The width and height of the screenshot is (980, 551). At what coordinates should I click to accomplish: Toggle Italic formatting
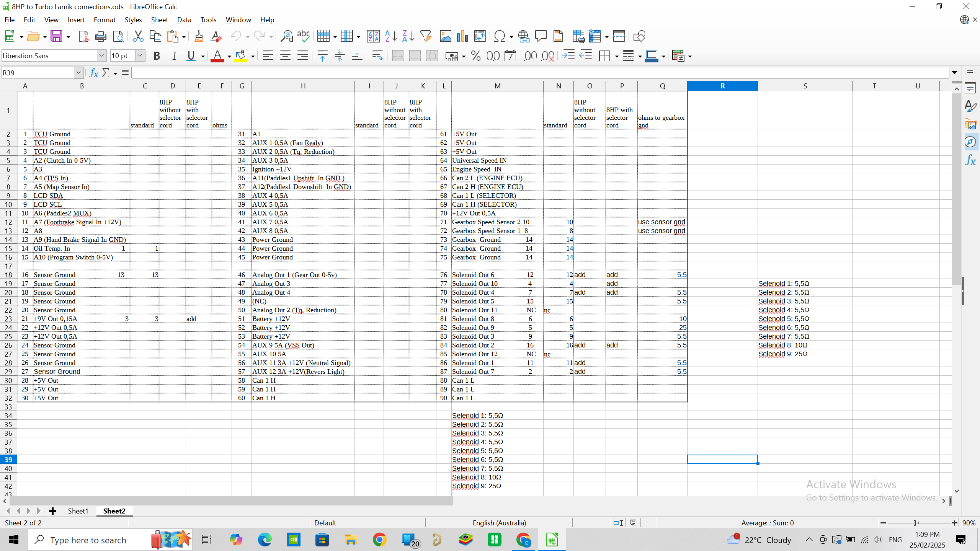[x=174, y=56]
